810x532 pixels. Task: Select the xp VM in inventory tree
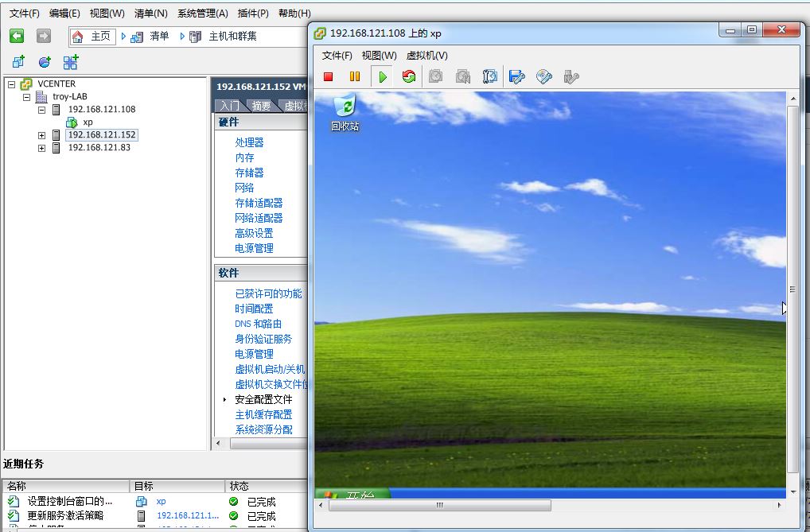point(88,122)
